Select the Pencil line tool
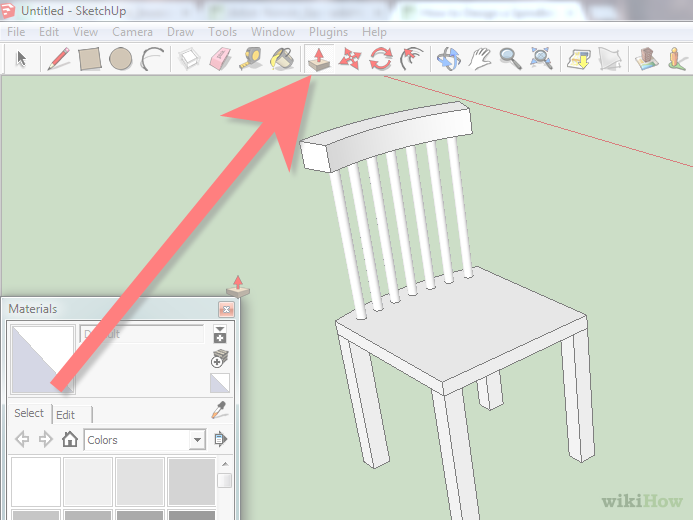The width and height of the screenshot is (693, 520). [x=58, y=59]
